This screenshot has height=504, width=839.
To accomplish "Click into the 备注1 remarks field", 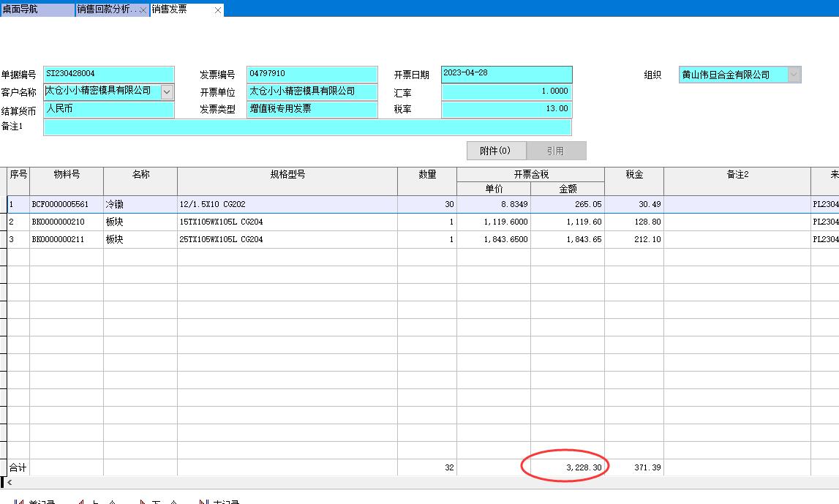I will pyautogui.click(x=307, y=127).
